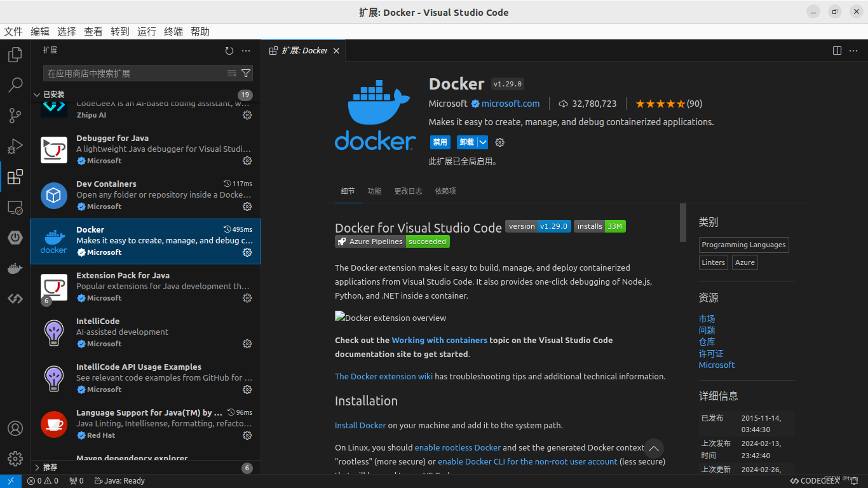Image resolution: width=868 pixels, height=488 pixels.
Task: Open the 仓库 resource link
Action: click(x=707, y=342)
